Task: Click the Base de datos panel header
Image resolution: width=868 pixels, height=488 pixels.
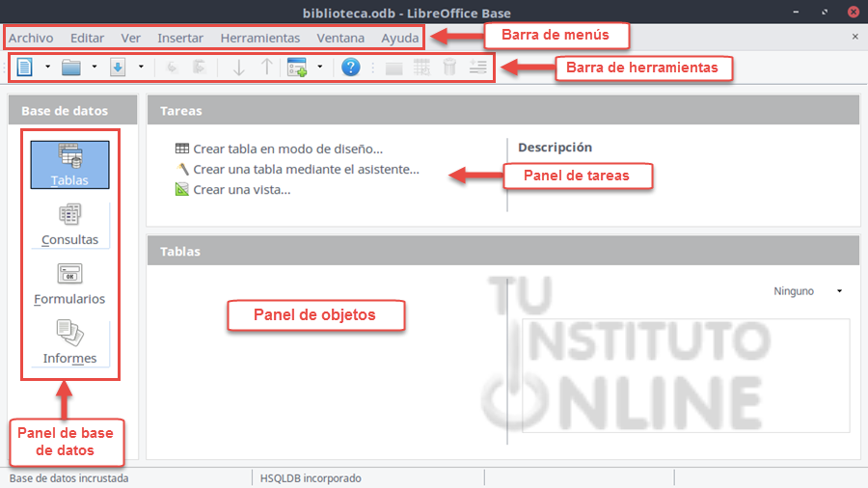Action: click(x=72, y=111)
